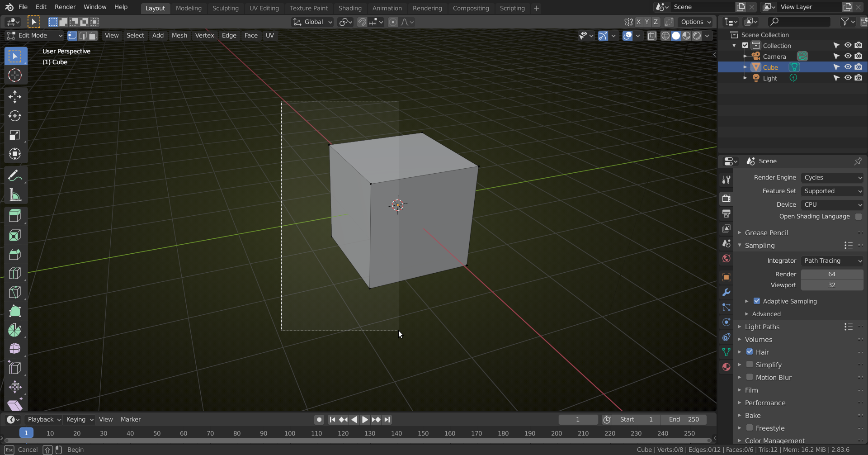Image resolution: width=868 pixels, height=455 pixels.
Task: Switch to rendered viewport shading
Action: point(697,36)
